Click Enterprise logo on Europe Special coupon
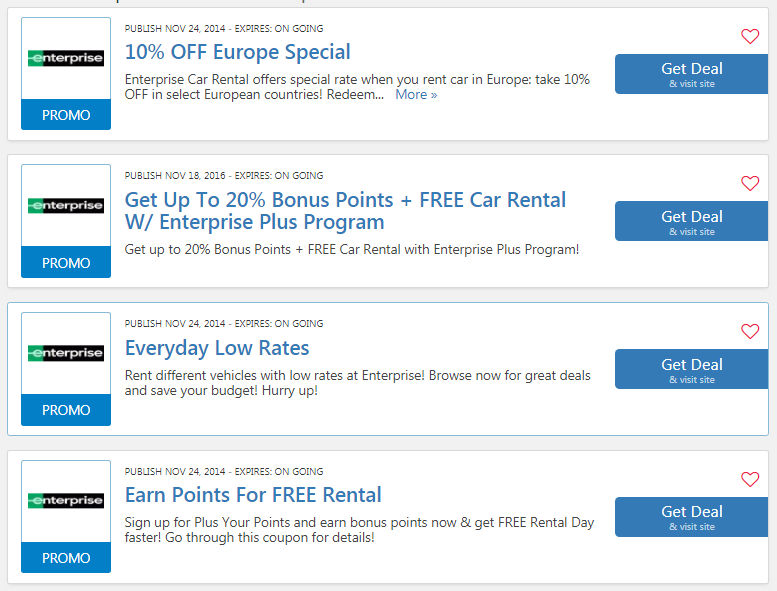This screenshot has height=591, width=777. [x=66, y=58]
